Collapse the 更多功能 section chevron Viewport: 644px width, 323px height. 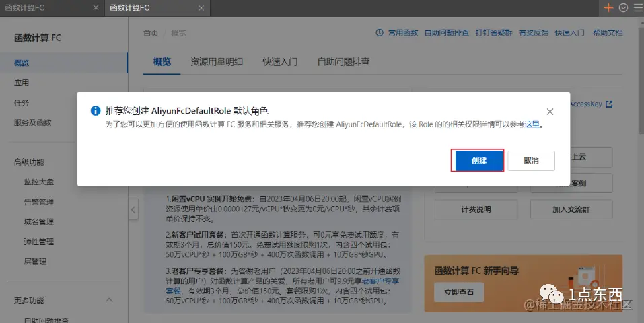pyautogui.click(x=109, y=300)
